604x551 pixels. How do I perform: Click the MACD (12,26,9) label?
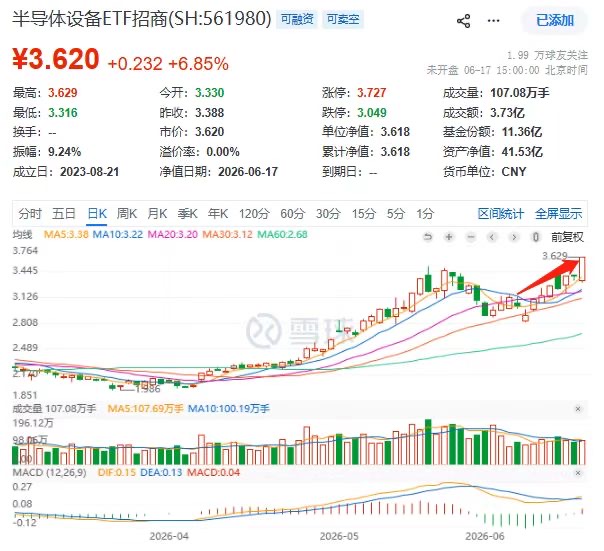click(49, 473)
